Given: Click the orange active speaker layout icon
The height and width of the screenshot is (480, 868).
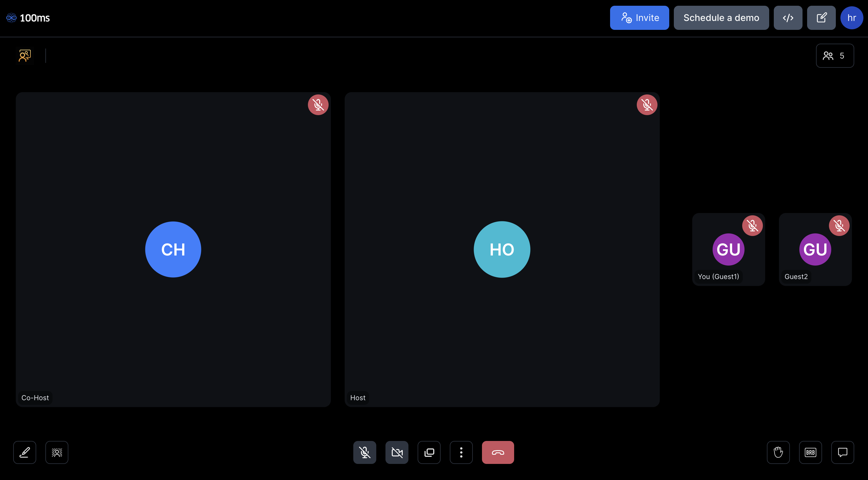Looking at the screenshot, I should pos(25,56).
